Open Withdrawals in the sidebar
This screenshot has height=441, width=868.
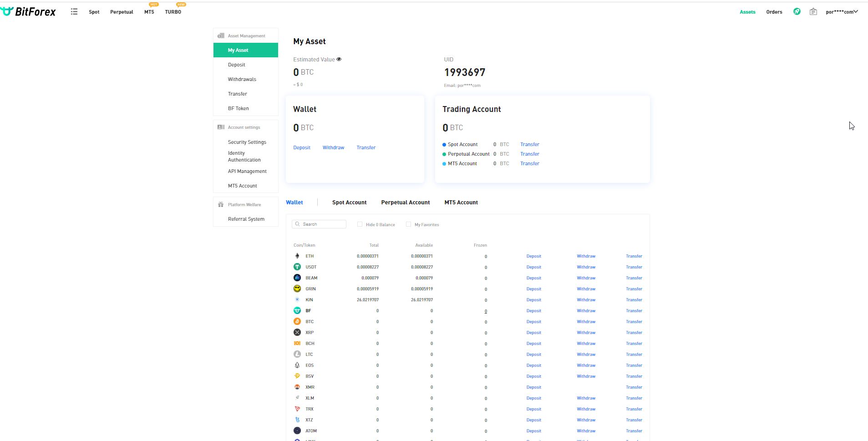click(242, 79)
